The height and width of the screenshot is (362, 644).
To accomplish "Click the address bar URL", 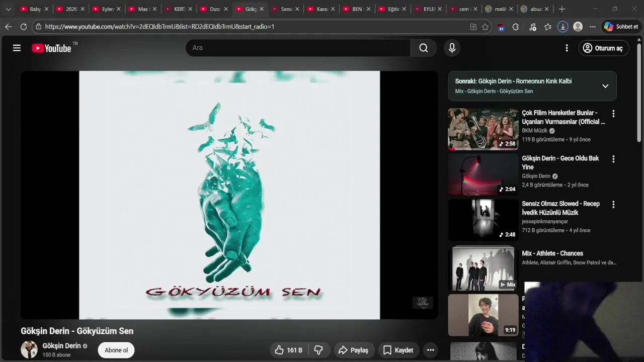I will (159, 27).
